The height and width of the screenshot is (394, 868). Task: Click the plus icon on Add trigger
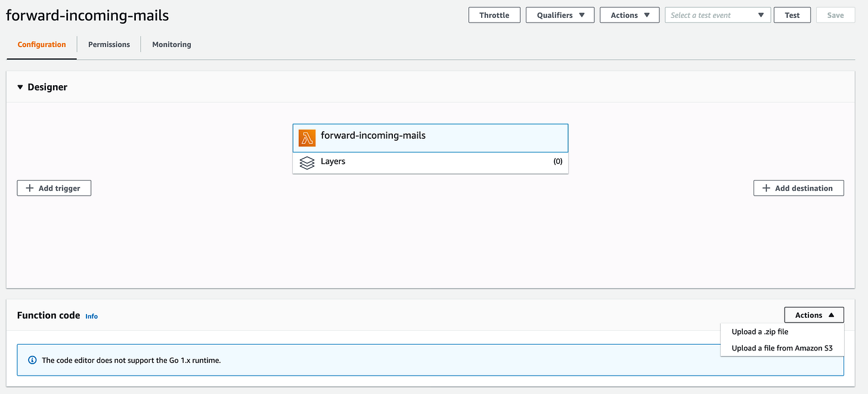coord(30,188)
